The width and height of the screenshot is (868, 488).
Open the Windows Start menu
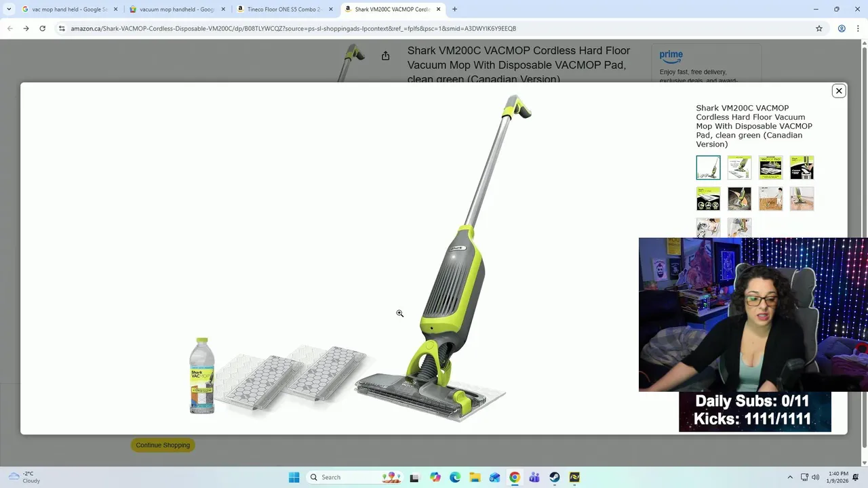pyautogui.click(x=294, y=477)
